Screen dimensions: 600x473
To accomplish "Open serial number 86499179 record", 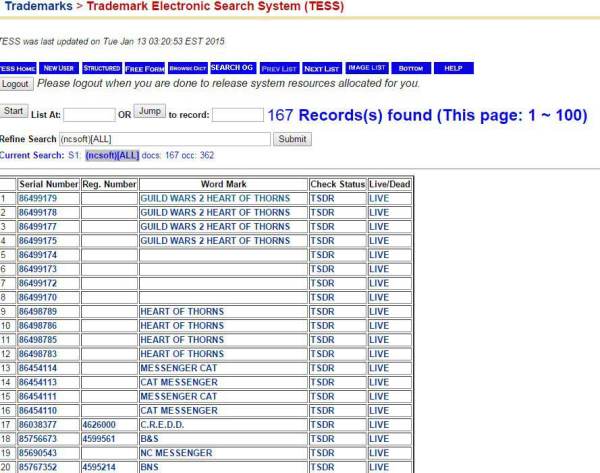I will pyautogui.click(x=38, y=198).
